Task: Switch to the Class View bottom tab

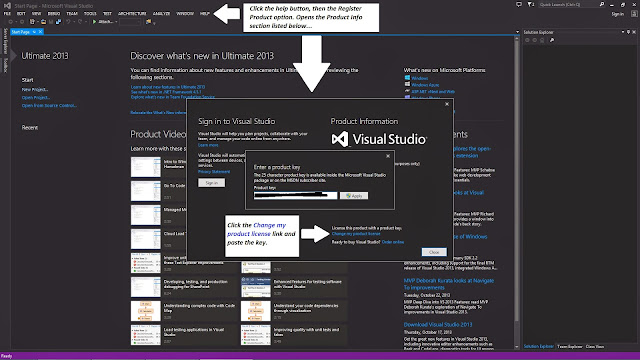Action: pyautogui.click(x=595, y=347)
